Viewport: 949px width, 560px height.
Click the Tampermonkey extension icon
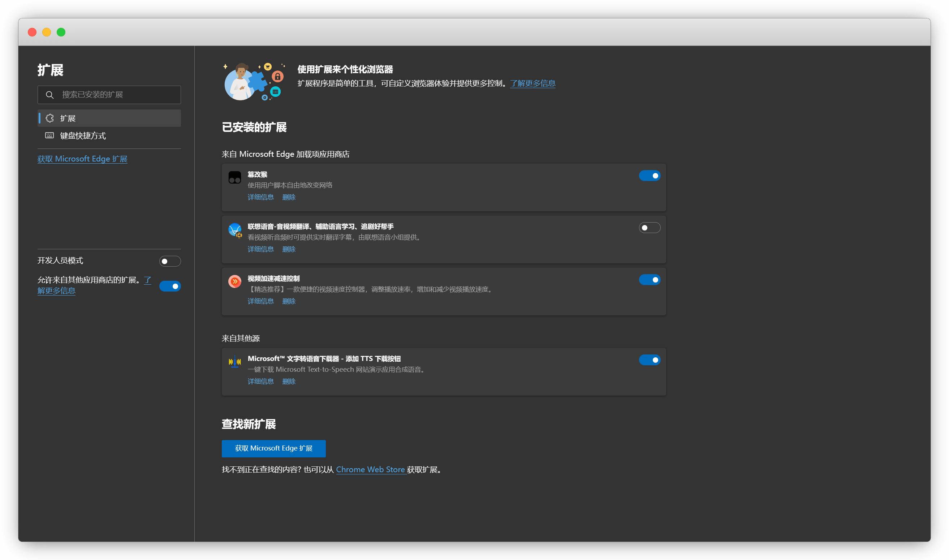[235, 177]
